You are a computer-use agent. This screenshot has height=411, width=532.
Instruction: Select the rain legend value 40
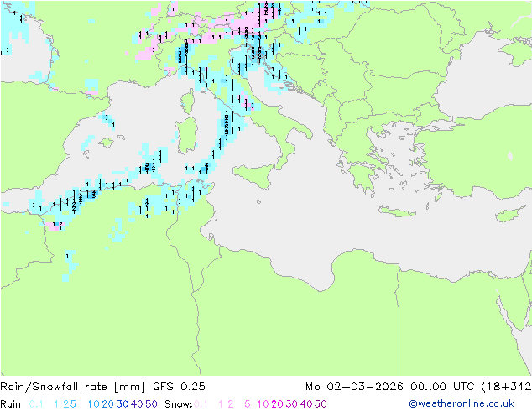coord(137,404)
